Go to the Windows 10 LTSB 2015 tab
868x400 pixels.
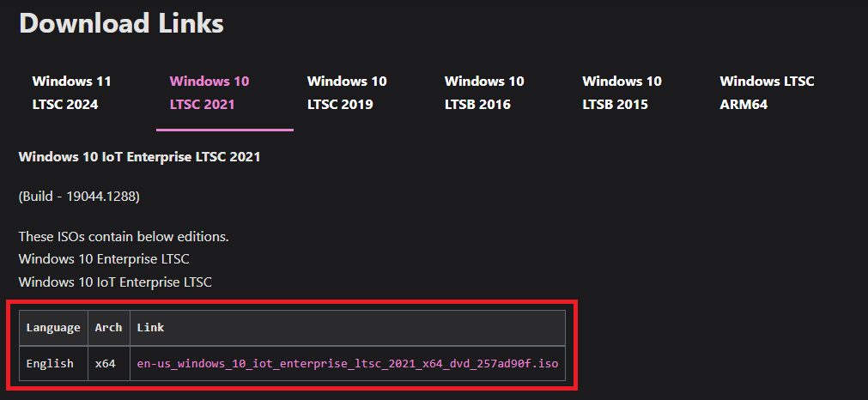[622, 93]
